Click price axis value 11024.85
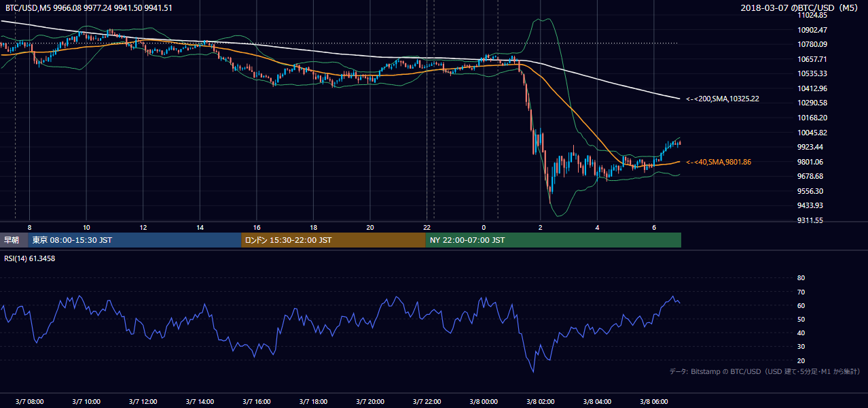The height and width of the screenshot is (408, 868). (812, 15)
